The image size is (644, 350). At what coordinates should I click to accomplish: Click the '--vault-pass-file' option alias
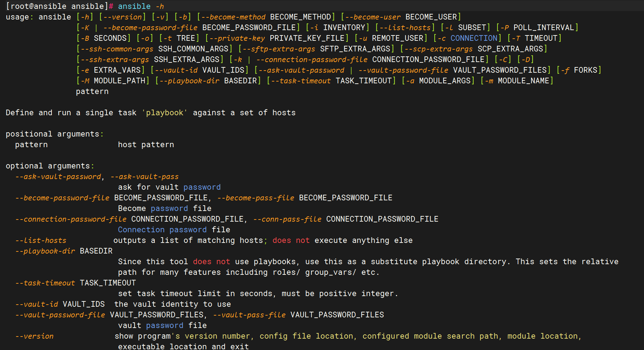[249, 315]
